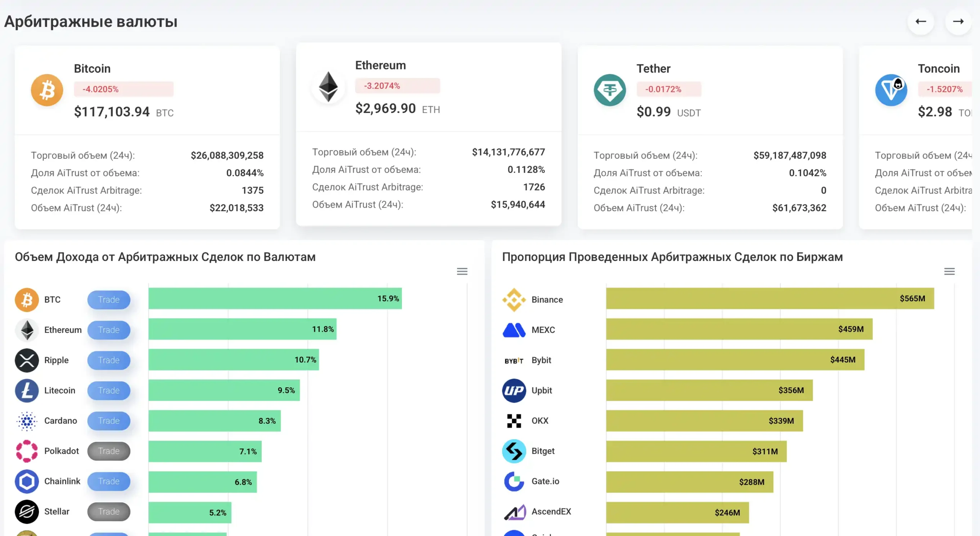This screenshot has width=980, height=536.
Task: Click the 7.1% Polkadot income bar
Action: coord(205,452)
